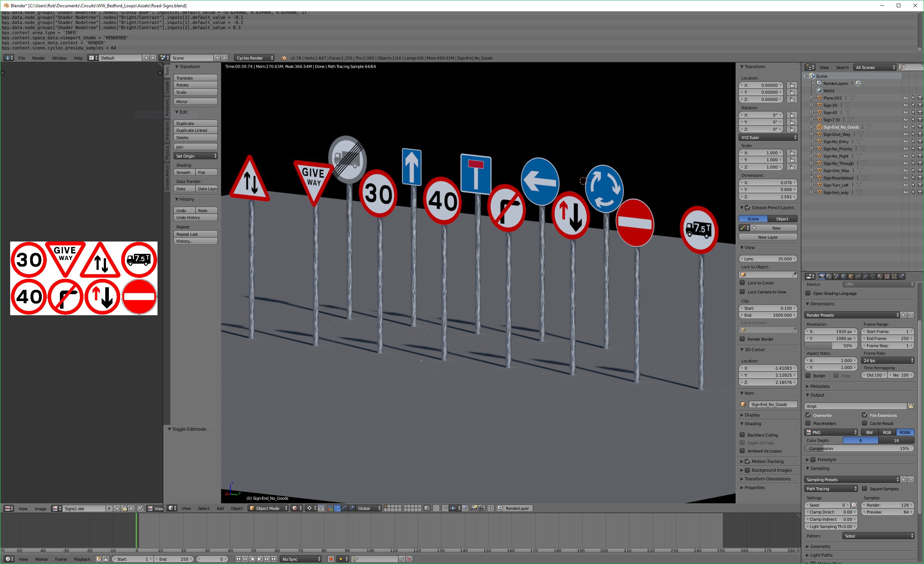This screenshot has height=564, width=924.
Task: Click the delete keyframe icon in timeline
Action: click(410, 559)
